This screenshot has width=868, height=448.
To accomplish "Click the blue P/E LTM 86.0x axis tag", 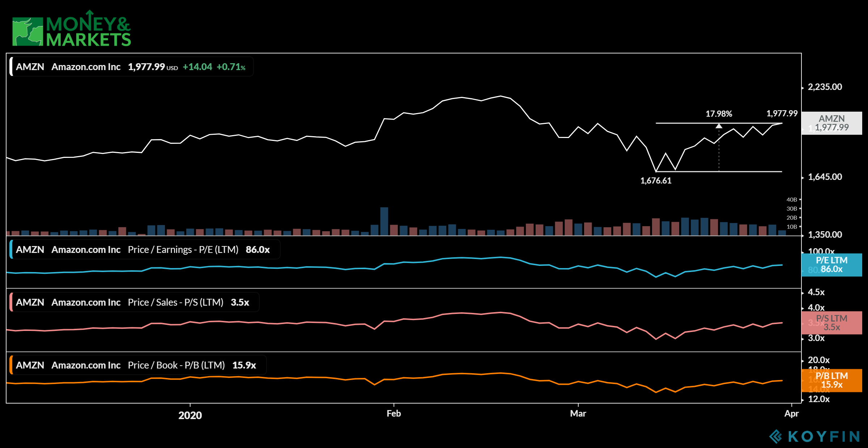I will 832,265.
